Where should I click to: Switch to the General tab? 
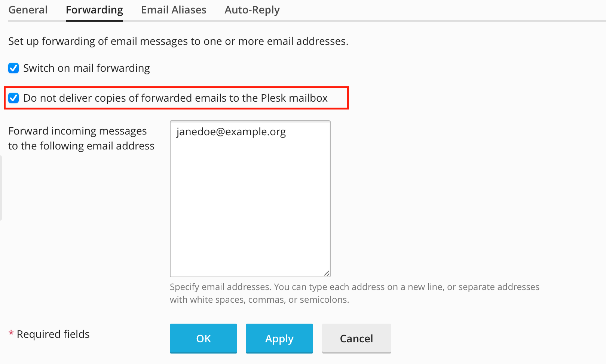pyautogui.click(x=28, y=10)
